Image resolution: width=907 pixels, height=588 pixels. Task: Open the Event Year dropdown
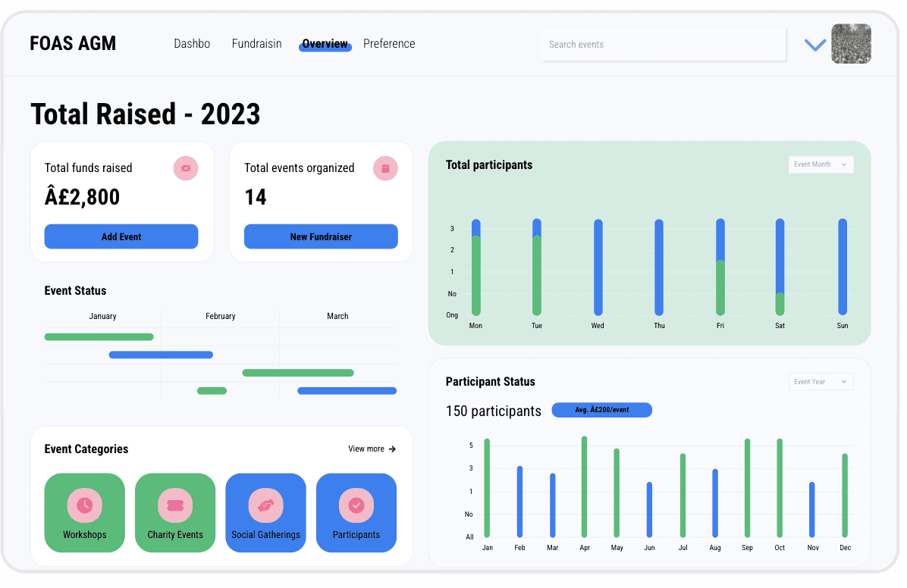pyautogui.click(x=821, y=382)
